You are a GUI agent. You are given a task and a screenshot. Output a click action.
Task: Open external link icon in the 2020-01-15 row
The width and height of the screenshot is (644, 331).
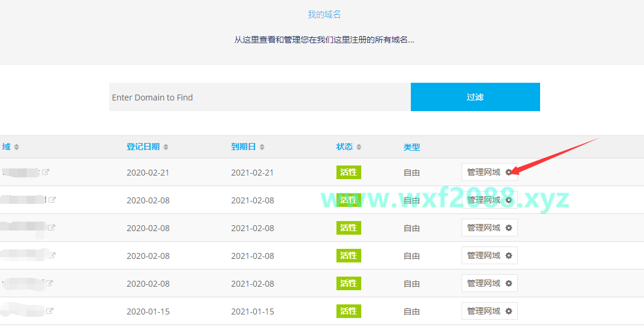(49, 311)
